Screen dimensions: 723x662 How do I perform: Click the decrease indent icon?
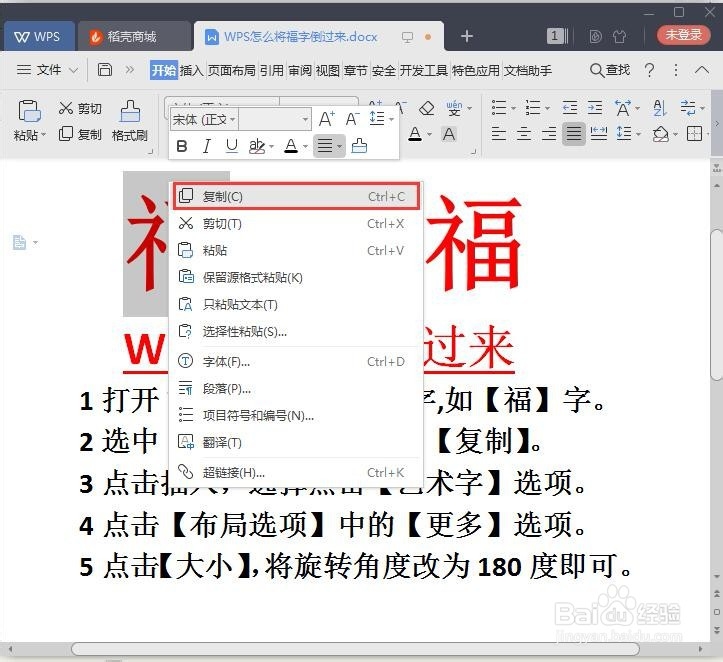pyautogui.click(x=570, y=108)
